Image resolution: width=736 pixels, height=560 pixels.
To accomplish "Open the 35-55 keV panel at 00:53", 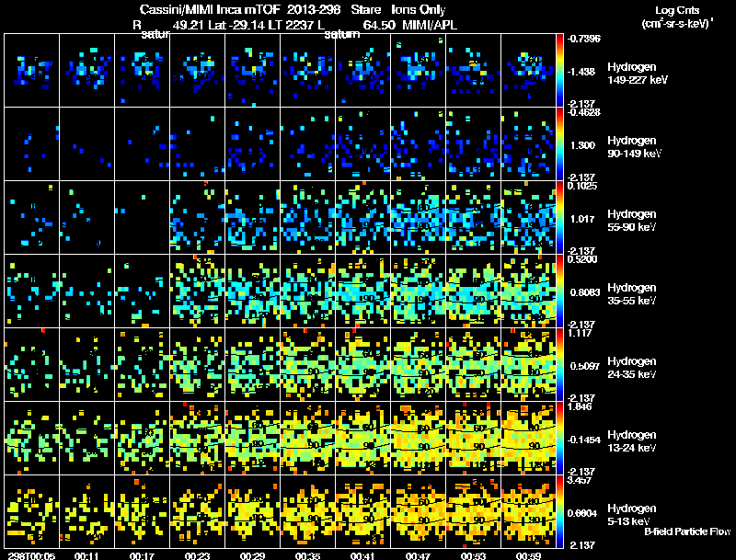I will [x=473, y=291].
